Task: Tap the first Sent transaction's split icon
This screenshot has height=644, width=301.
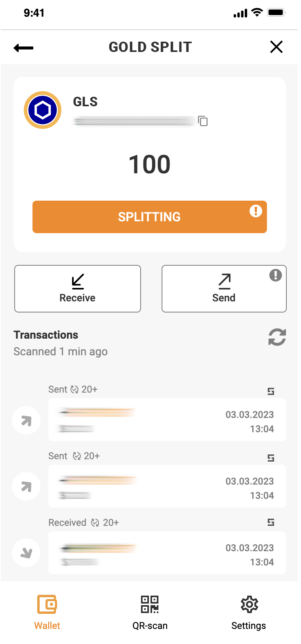Action: click(x=271, y=391)
